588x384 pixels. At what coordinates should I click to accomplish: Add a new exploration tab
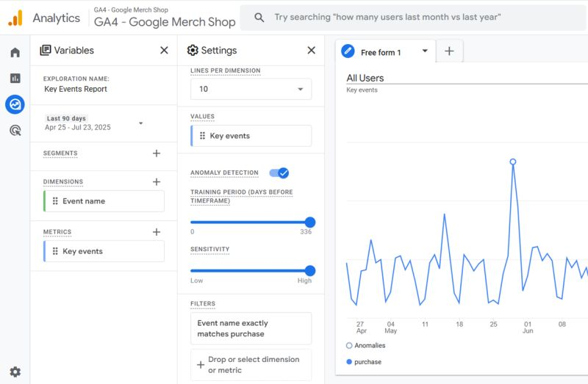pos(449,51)
